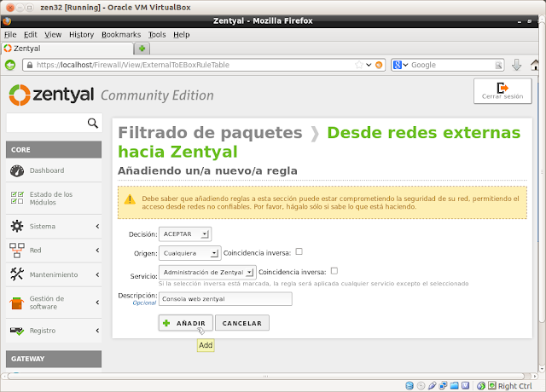The image size is (546, 392).
Task: Click the GATEWAY section header
Action: (x=54, y=359)
